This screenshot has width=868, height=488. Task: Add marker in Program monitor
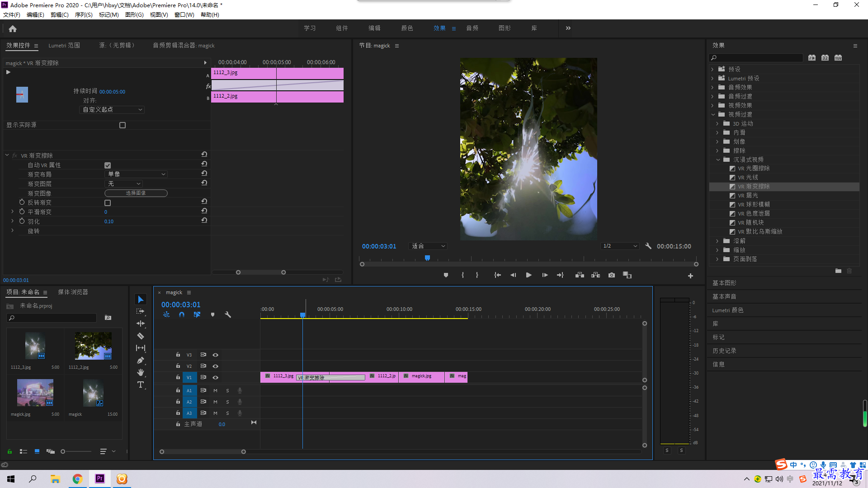click(x=446, y=275)
